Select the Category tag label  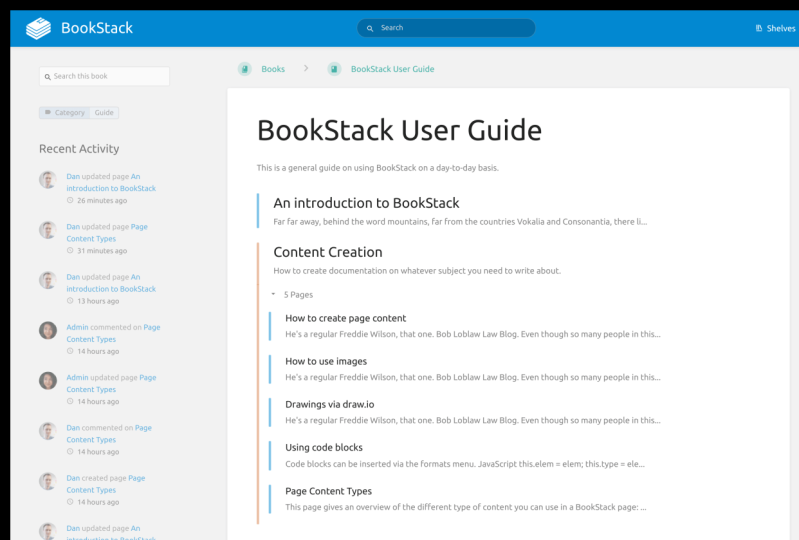[65, 113]
